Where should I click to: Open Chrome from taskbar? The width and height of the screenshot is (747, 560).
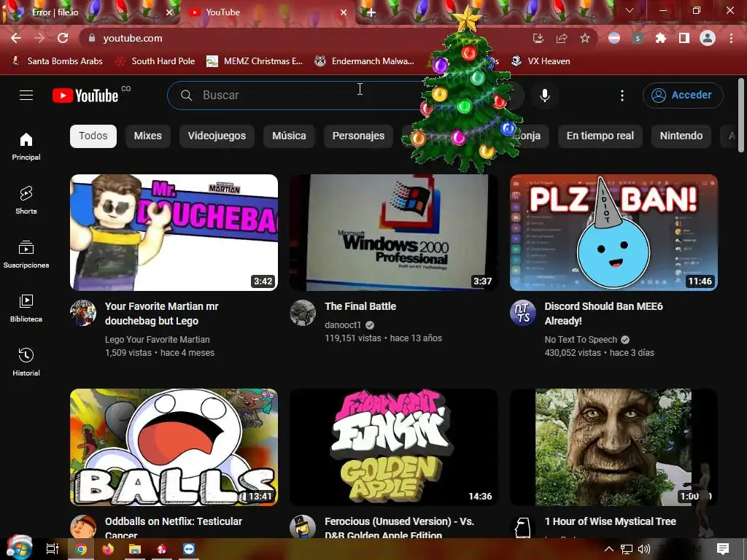coord(81,549)
